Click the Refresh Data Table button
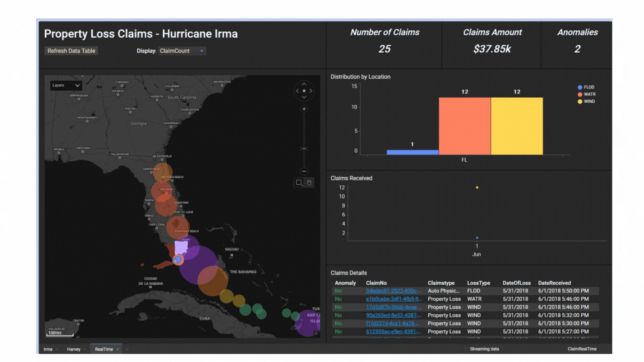Viewport: 644px width, 362px height. pyautogui.click(x=71, y=51)
